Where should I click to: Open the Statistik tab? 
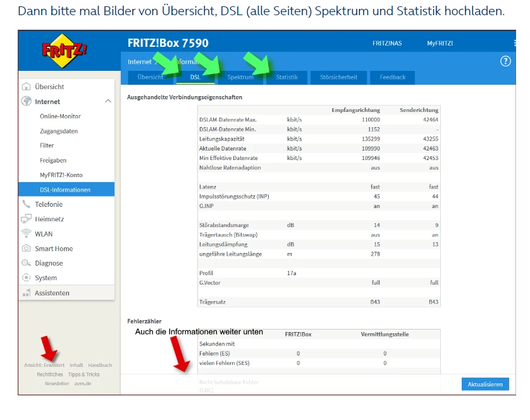coord(287,77)
